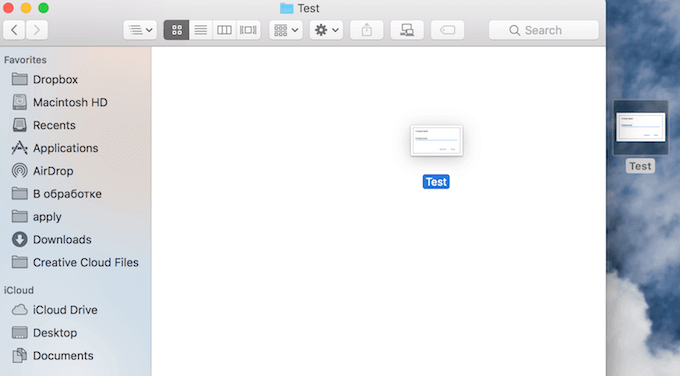The width and height of the screenshot is (680, 376).
Task: Select the Downloads arrow icon
Action: coord(20,239)
